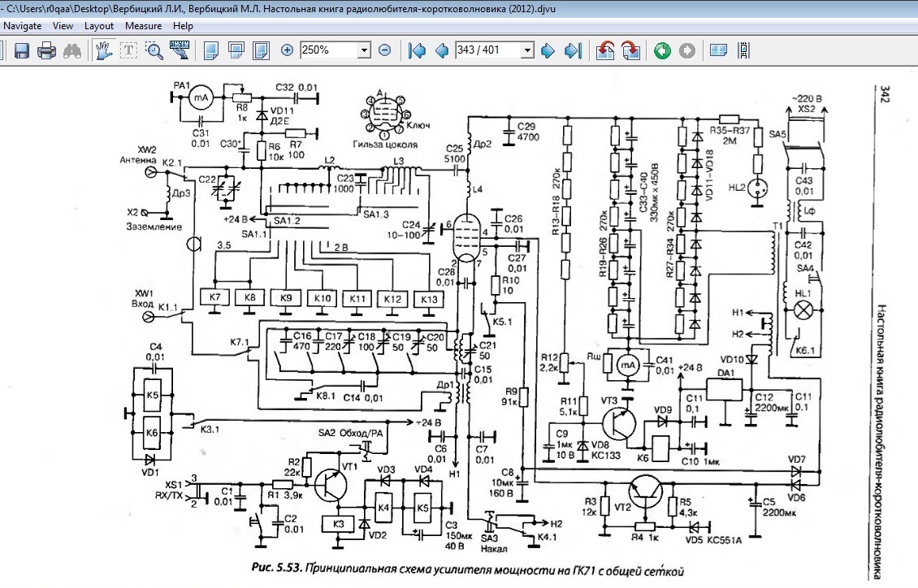
Task: Pick the ruler measure tool
Action: [x=180, y=50]
